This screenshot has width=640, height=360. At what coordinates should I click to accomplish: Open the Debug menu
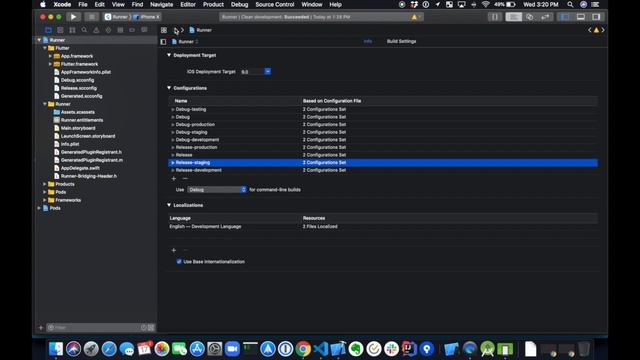pos(239,4)
